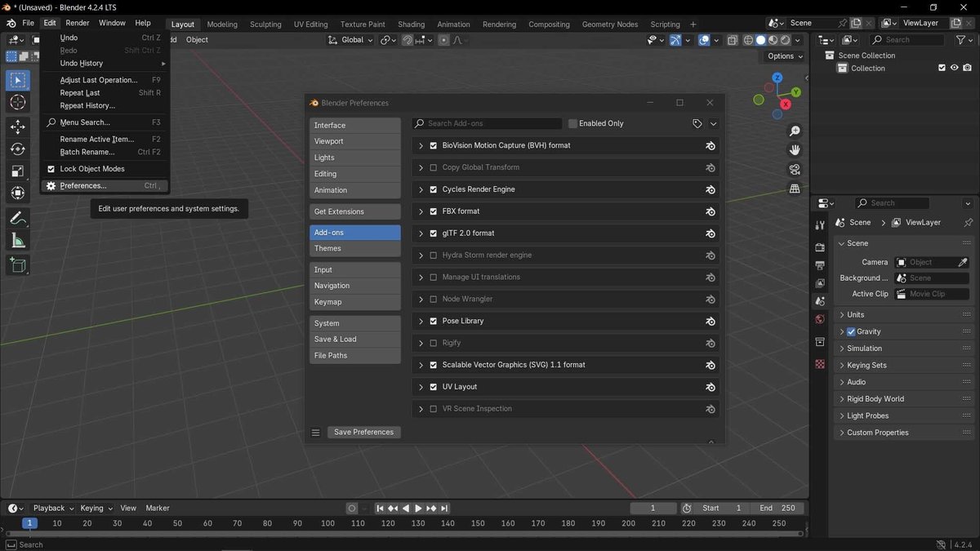Screen dimensions: 980x551
Task: Toggle the camera view icon
Action: [x=795, y=169]
